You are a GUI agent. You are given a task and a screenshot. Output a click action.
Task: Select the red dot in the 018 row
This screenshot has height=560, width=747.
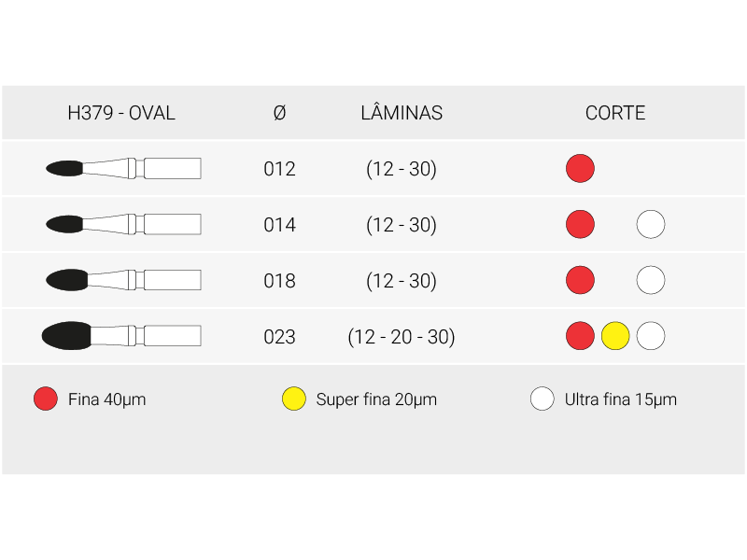click(580, 280)
